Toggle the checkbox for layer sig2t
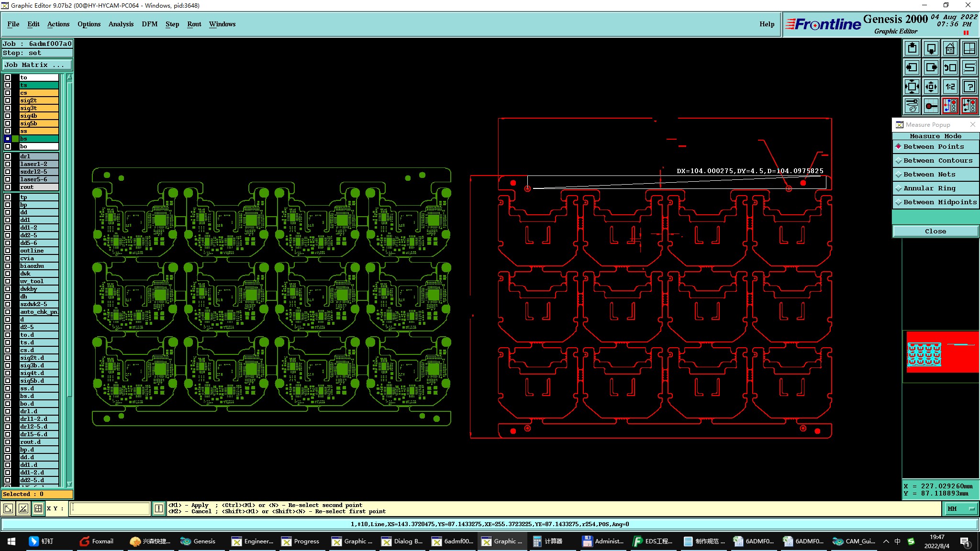Viewport: 980px width, 551px height. pyautogui.click(x=8, y=100)
